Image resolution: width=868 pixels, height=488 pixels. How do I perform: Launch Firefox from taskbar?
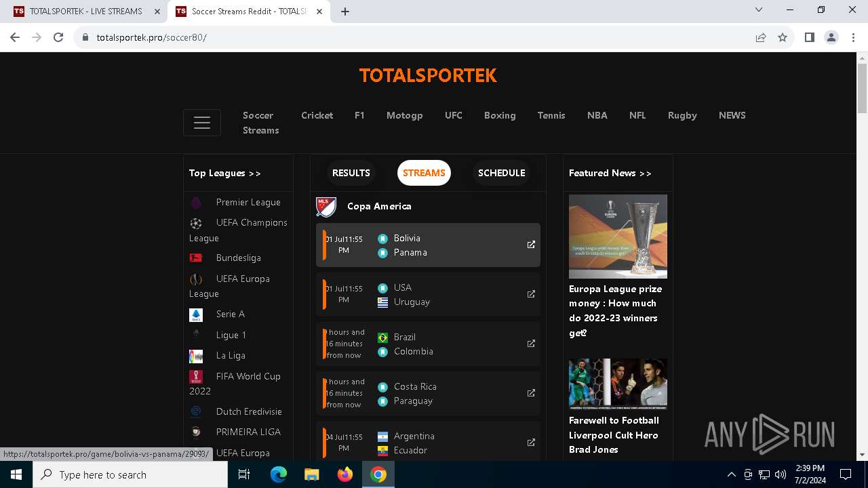(345, 474)
